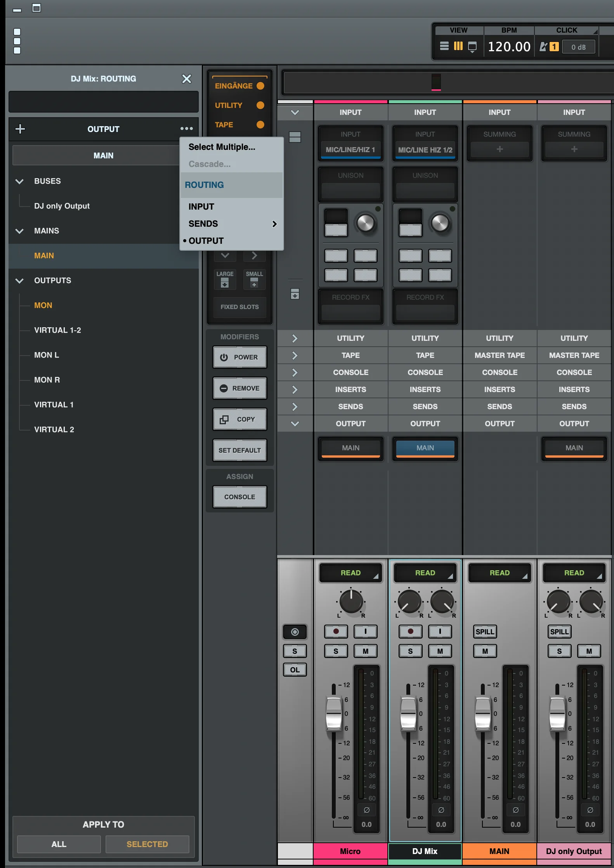The width and height of the screenshot is (614, 868).
Task: Click the phase invert icon on Micro
Action: [367, 810]
